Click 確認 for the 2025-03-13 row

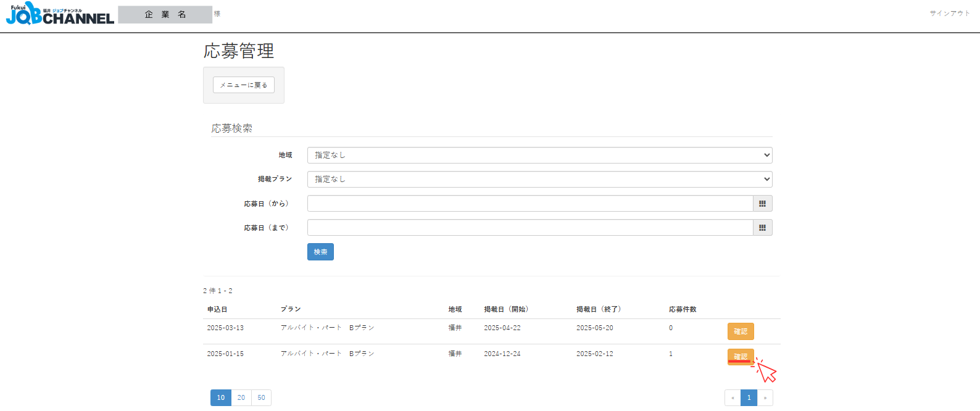tap(741, 331)
